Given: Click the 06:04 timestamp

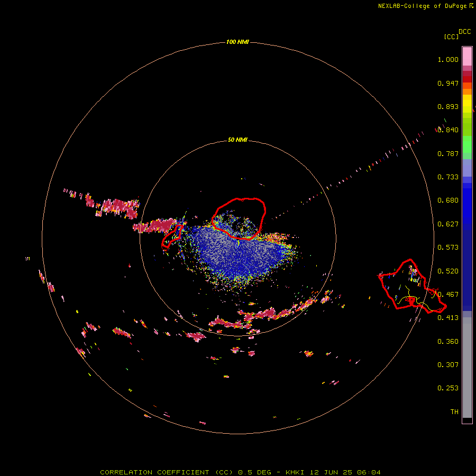Looking at the screenshot, I should pos(369,472).
